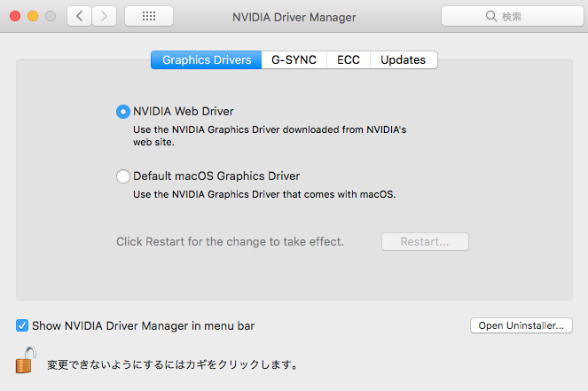Open the ECC tab
Viewport: 588px width, 391px height.
pyautogui.click(x=349, y=60)
